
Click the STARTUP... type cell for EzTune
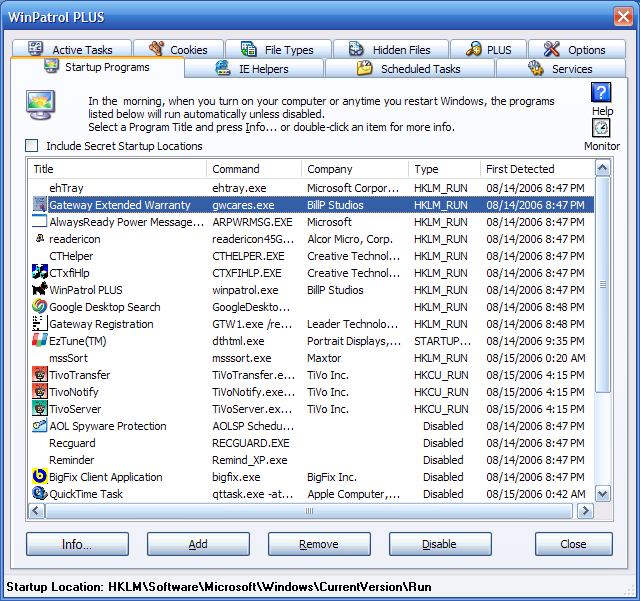442,341
